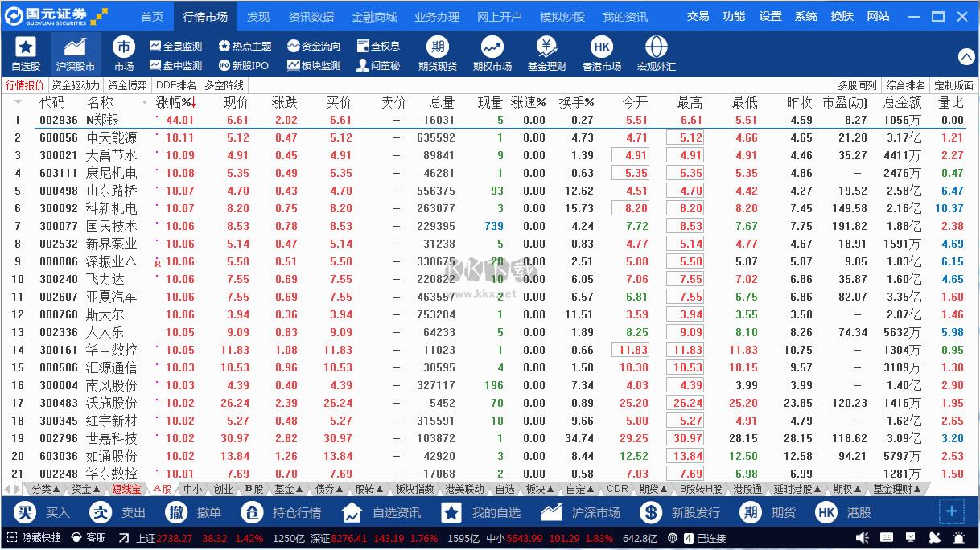
Task: Open the 交易 menu
Action: pyautogui.click(x=698, y=16)
